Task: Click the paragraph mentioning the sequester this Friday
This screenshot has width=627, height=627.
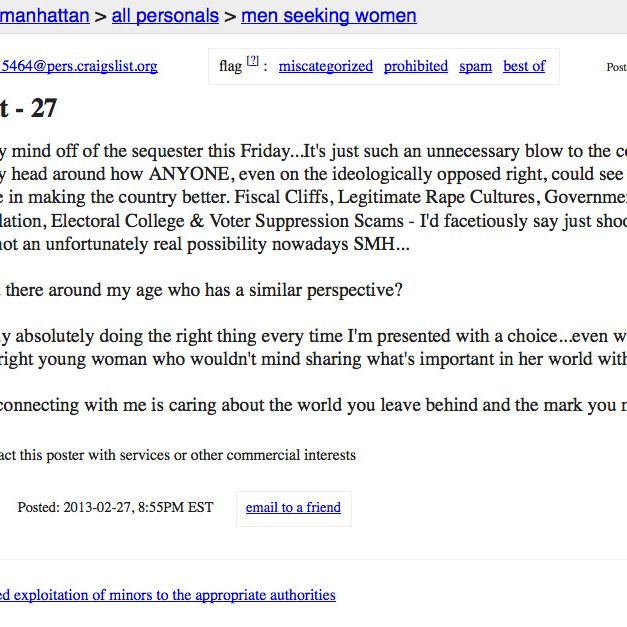Action: pyautogui.click(x=314, y=198)
